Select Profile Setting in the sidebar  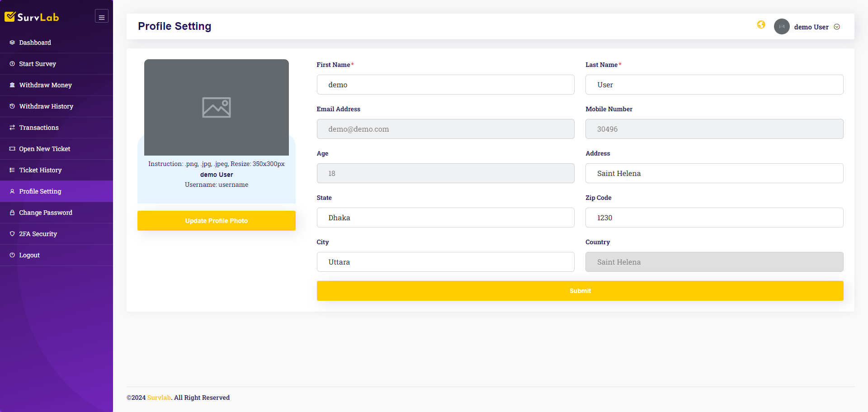pos(40,191)
